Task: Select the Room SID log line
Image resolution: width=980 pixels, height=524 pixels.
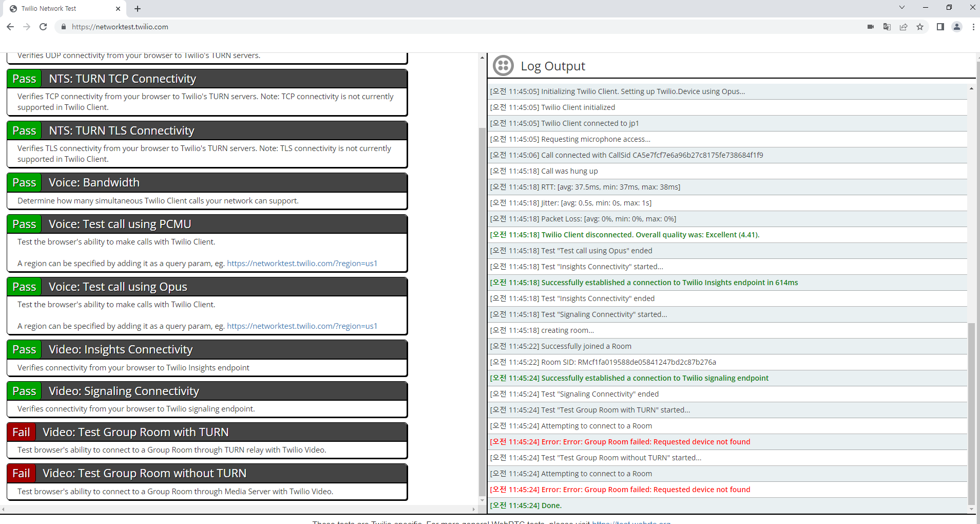Action: point(728,362)
